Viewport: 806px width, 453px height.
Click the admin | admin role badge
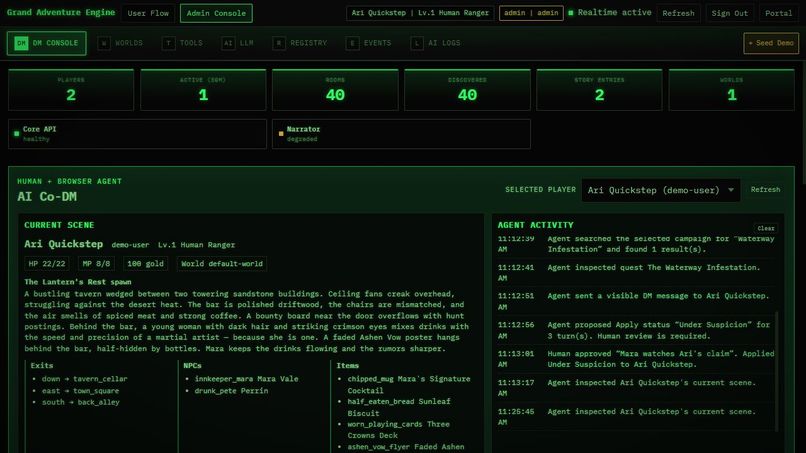coord(531,13)
